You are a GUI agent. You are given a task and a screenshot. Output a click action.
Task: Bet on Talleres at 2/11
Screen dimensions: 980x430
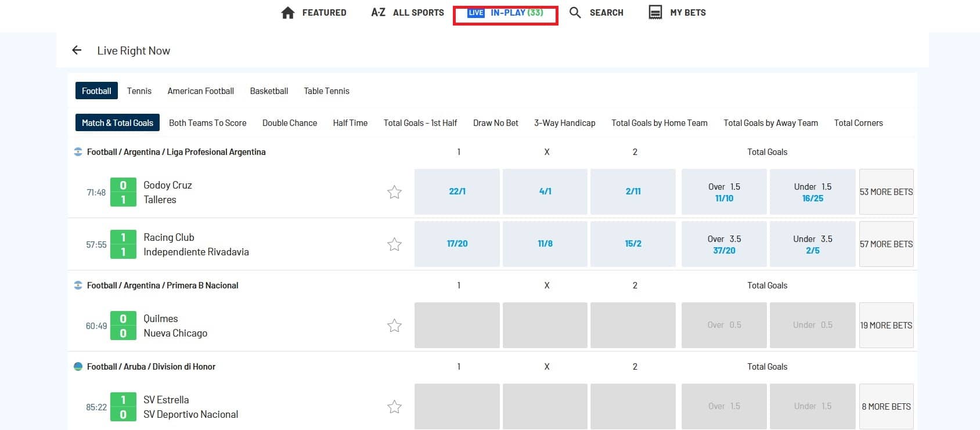click(x=633, y=191)
